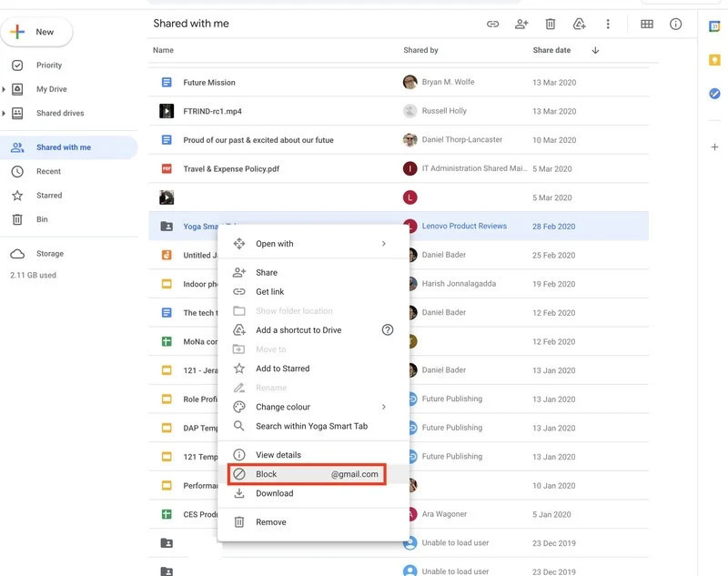Select the Future Mission file row
The image size is (728, 576).
coord(399,82)
